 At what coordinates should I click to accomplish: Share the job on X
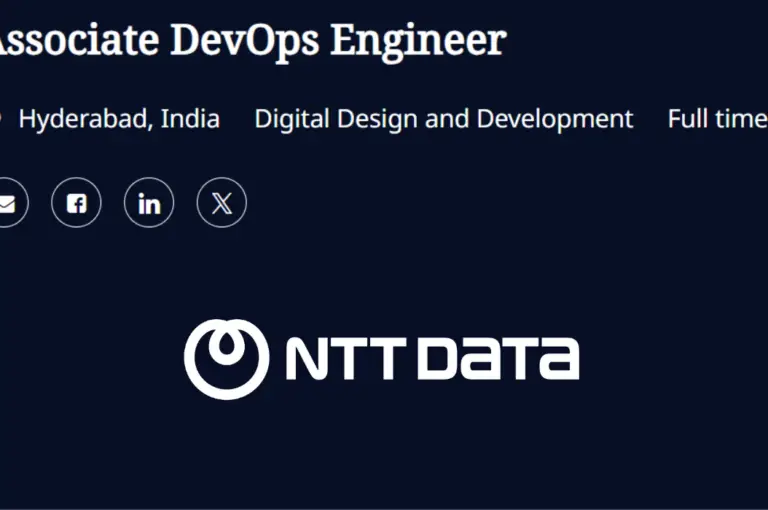tap(222, 202)
